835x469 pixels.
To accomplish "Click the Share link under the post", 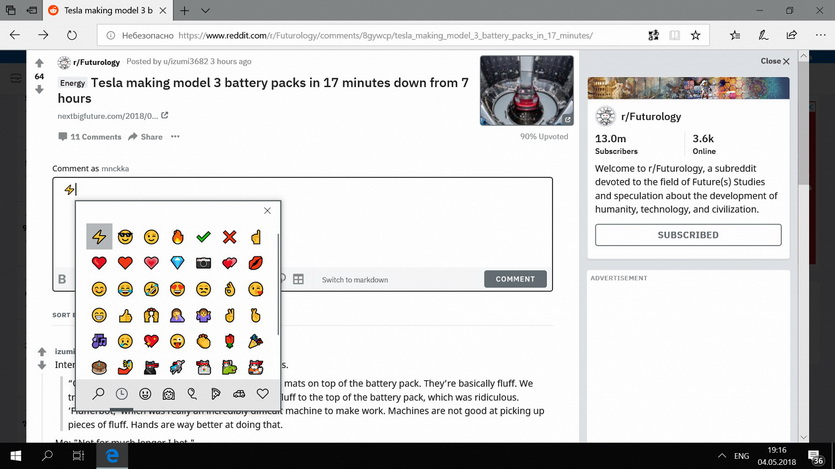I will tap(145, 137).
